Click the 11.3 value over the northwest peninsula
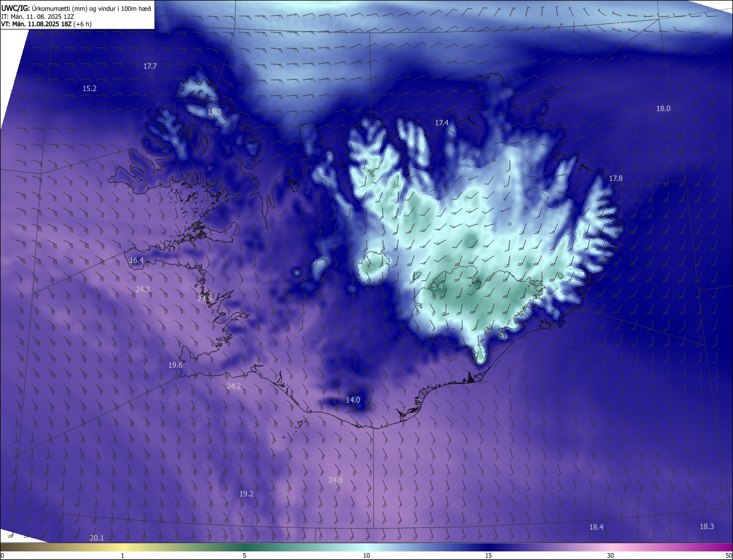This screenshot has width=733, height=560. coord(214,112)
